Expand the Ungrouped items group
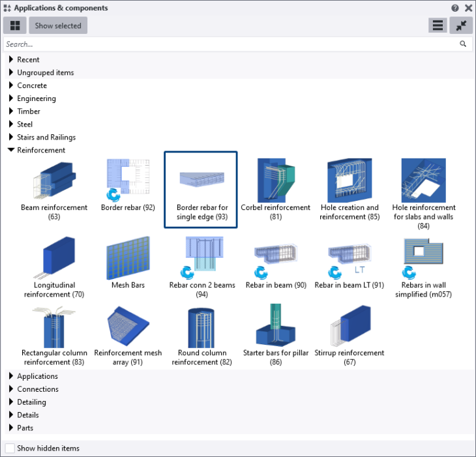Image resolution: width=476 pixels, height=457 pixels. tap(11, 72)
